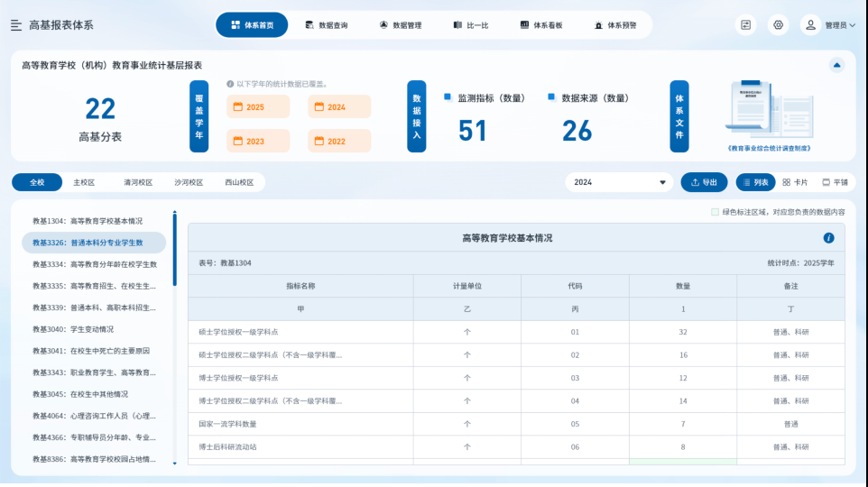Switch to 列表 list view

[755, 182]
